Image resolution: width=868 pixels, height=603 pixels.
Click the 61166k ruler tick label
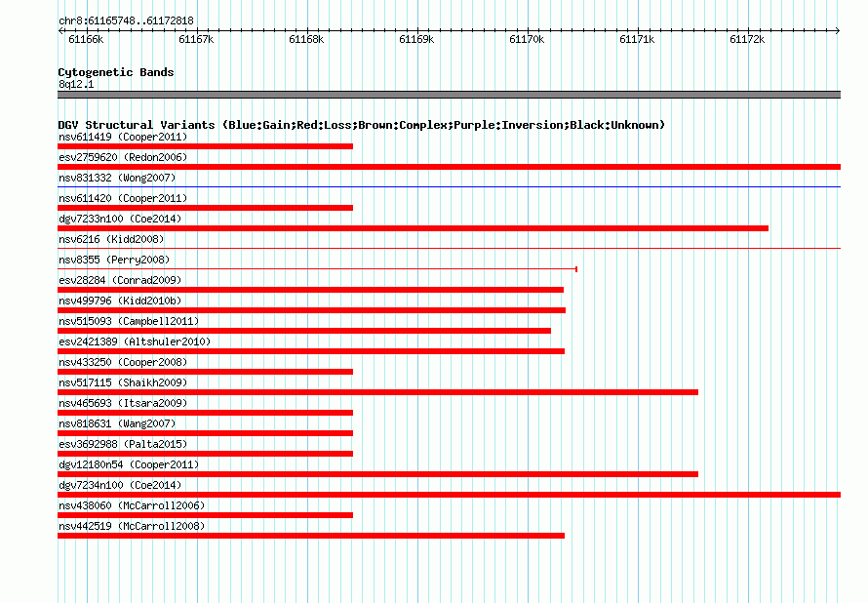click(86, 39)
